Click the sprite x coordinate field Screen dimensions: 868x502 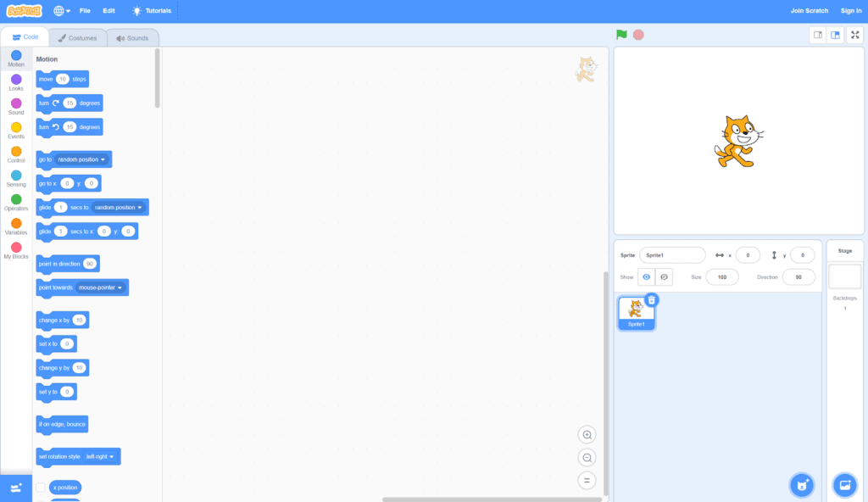(748, 255)
